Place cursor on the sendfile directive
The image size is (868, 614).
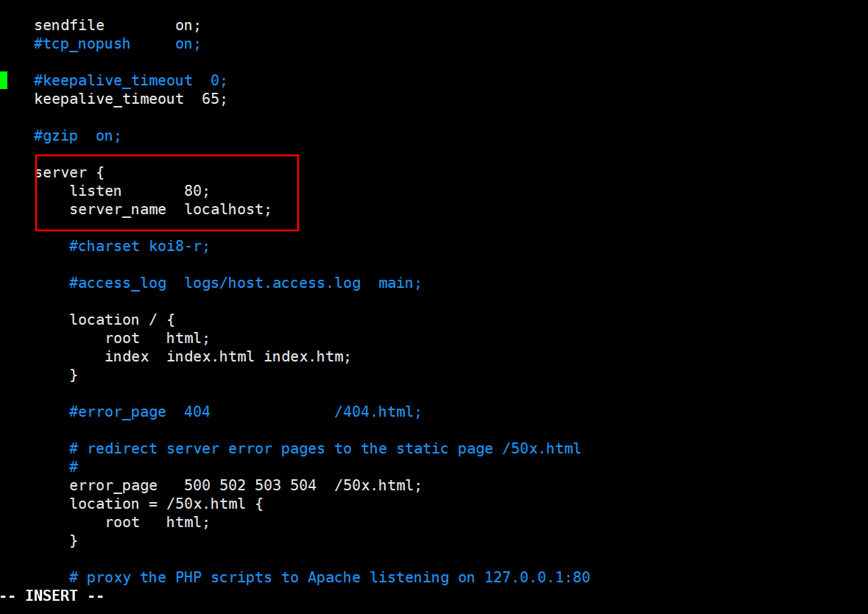click(69, 25)
